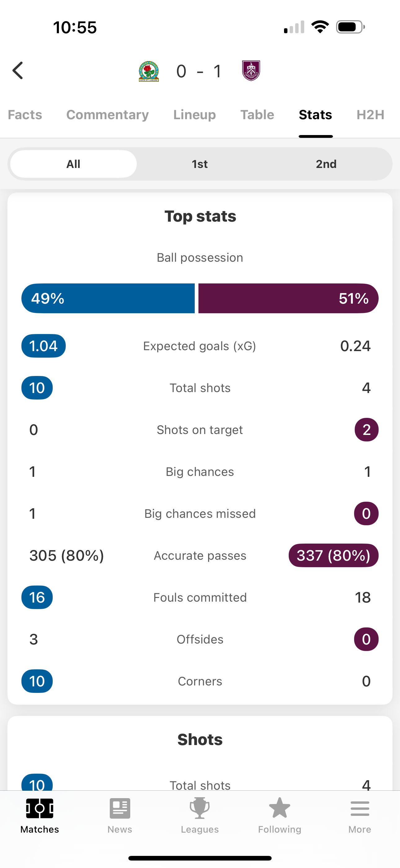Switch to the Facts tab
400x868 pixels.
tap(25, 115)
